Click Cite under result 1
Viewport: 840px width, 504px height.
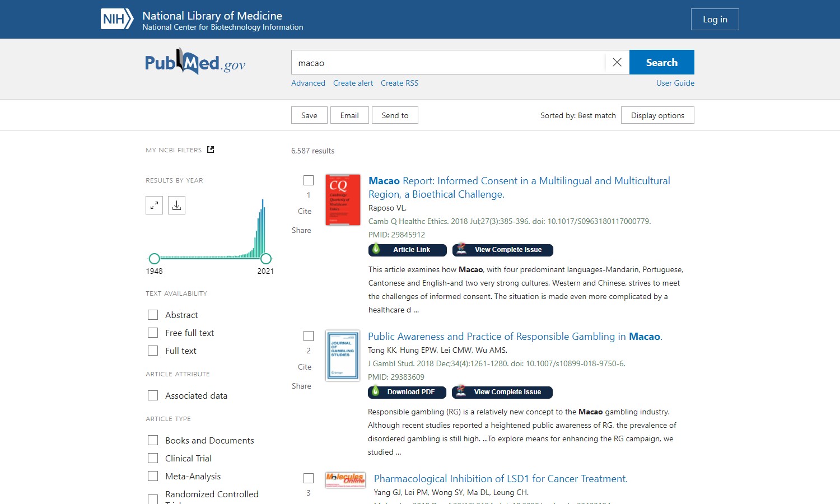tap(305, 211)
